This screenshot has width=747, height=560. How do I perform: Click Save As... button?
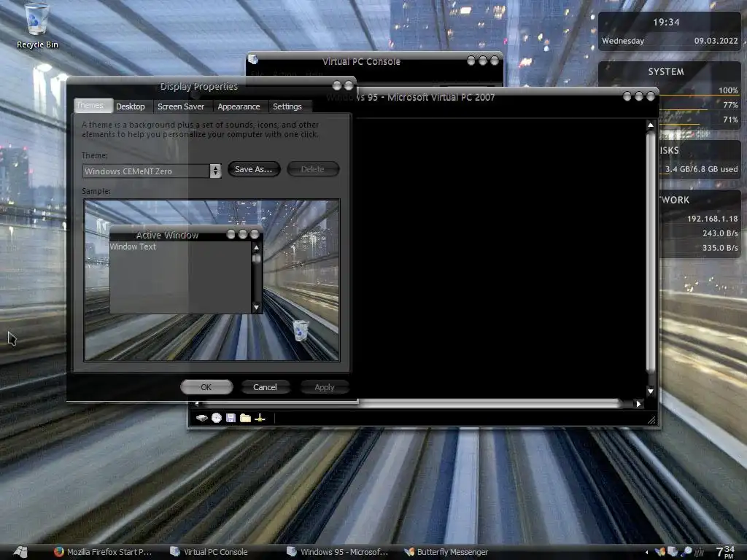(254, 169)
